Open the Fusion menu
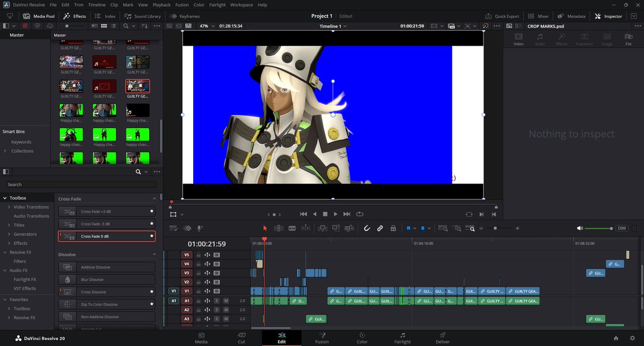644x346 pixels. point(182,5)
